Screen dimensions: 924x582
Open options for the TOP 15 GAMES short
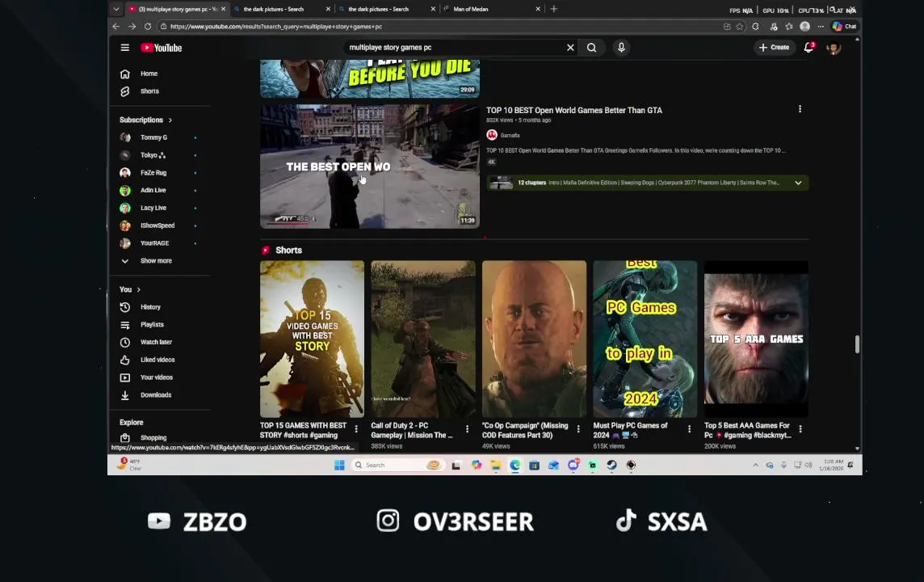(x=356, y=429)
